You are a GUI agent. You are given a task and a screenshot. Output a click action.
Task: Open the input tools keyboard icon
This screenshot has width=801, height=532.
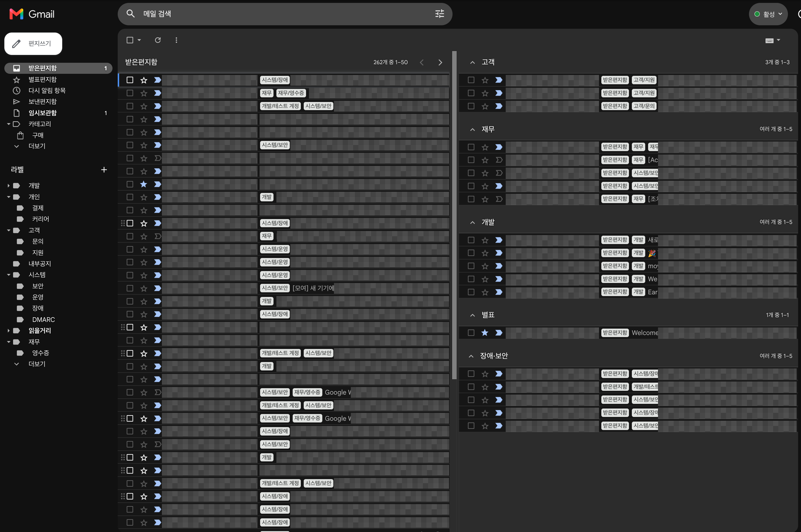click(x=769, y=40)
